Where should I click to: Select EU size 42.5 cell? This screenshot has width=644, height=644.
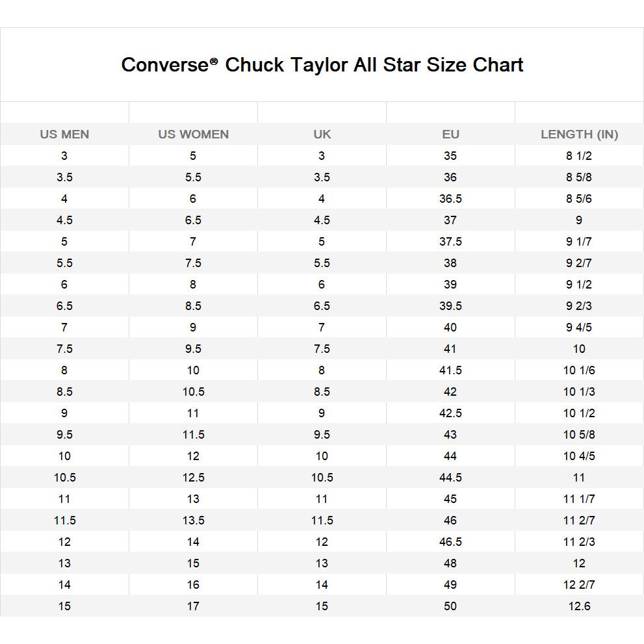coord(450,413)
